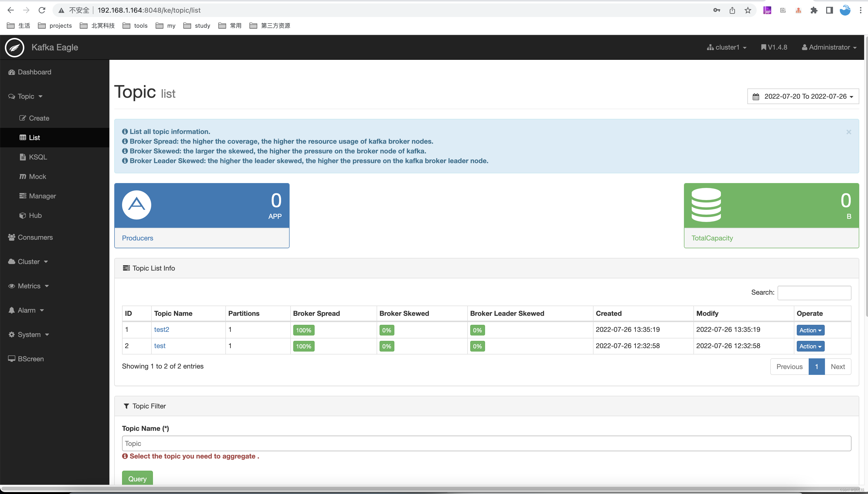The width and height of the screenshot is (868, 494).
Task: Open the study bookmark folder
Action: point(197,26)
